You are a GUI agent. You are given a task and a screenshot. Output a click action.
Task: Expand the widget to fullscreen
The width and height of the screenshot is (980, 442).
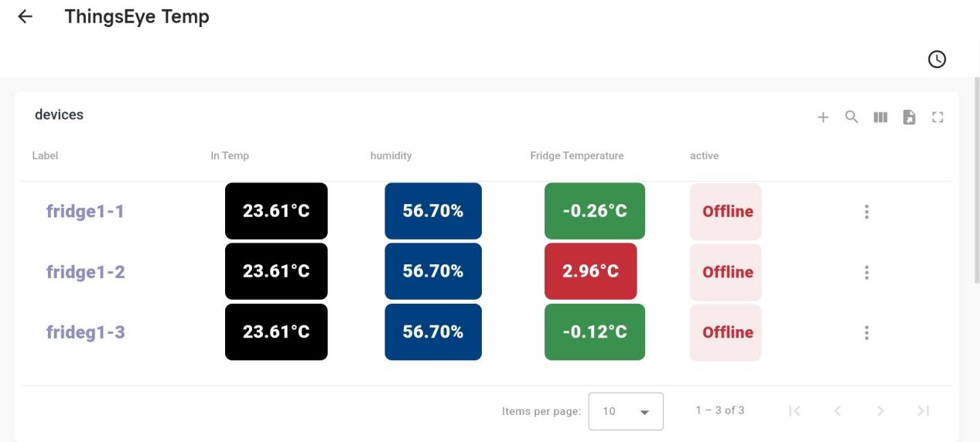[x=938, y=117]
